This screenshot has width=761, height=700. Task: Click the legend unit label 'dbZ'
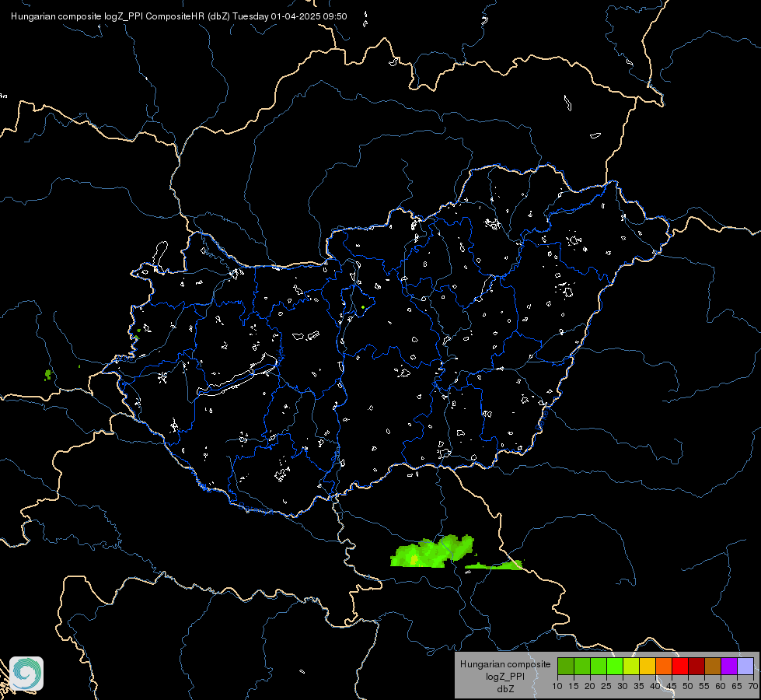tap(505, 689)
